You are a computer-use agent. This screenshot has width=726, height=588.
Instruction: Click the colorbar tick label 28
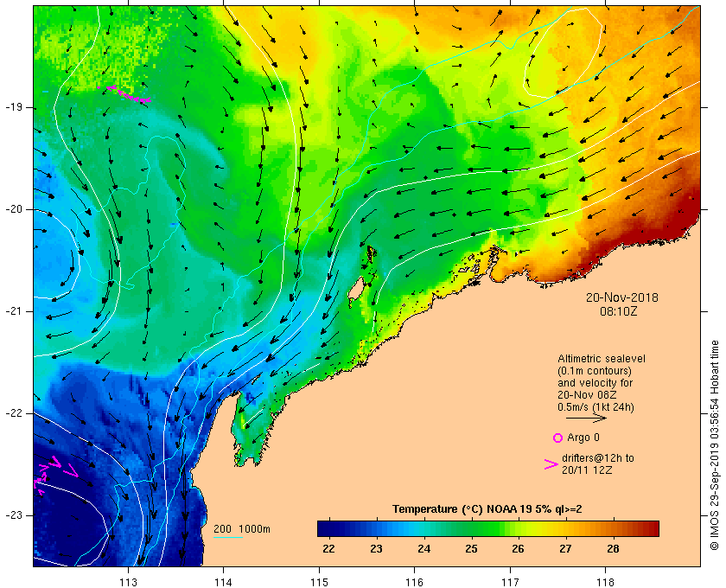[613, 549]
